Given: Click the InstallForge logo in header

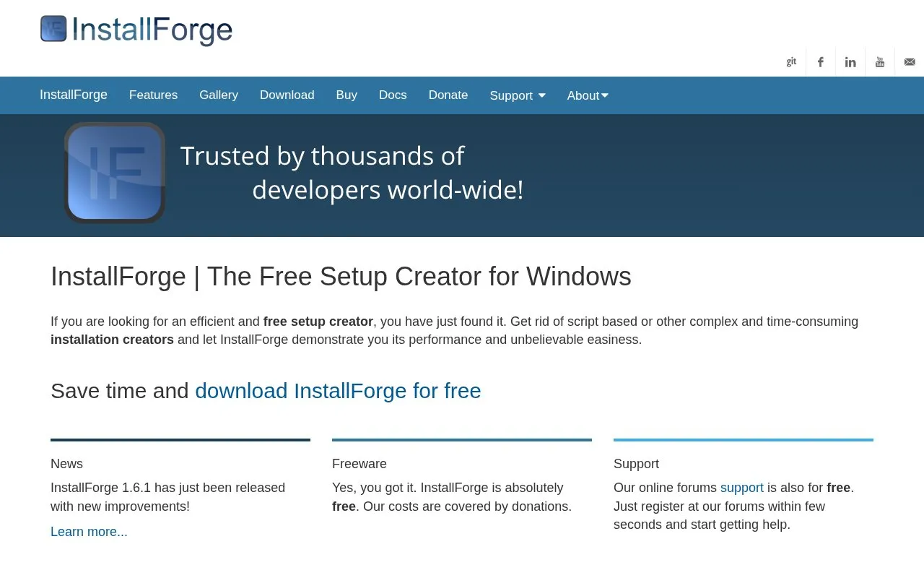Looking at the screenshot, I should tap(136, 30).
